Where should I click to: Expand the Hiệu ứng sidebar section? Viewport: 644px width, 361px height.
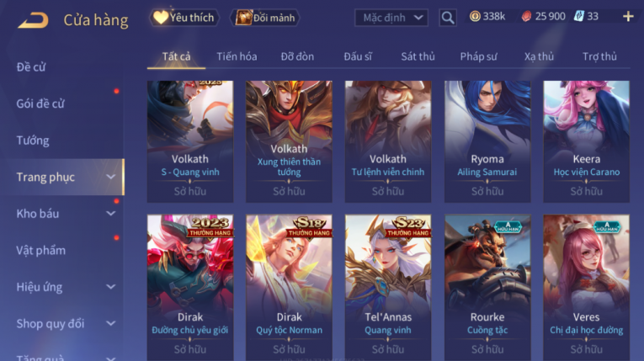point(110,287)
